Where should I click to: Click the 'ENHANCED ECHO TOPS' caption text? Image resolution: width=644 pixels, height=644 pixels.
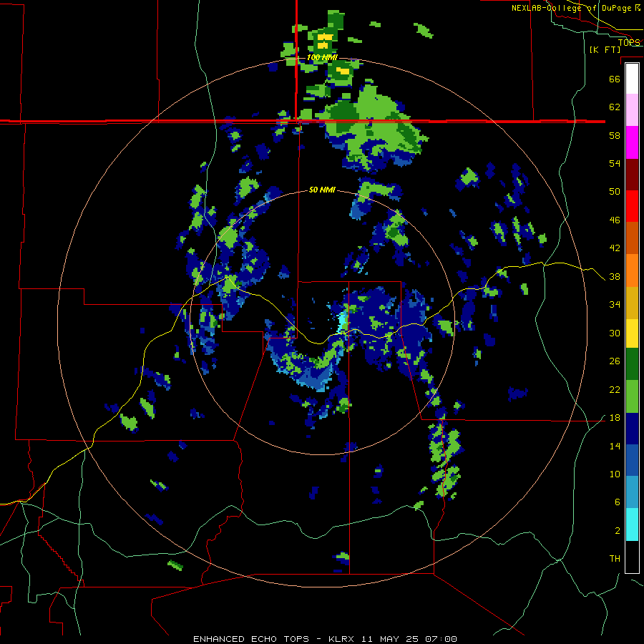coord(251,639)
